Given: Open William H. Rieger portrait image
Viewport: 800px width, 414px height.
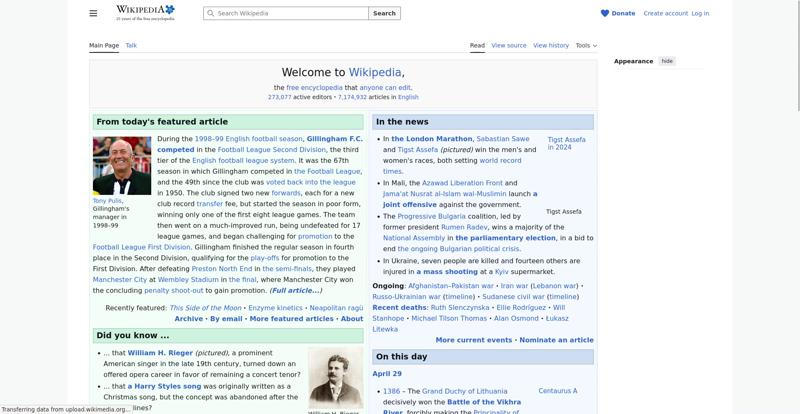Looking at the screenshot, I should click(335, 379).
